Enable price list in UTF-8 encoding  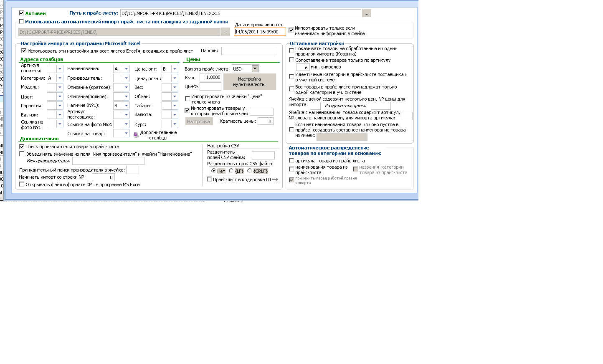(x=210, y=179)
